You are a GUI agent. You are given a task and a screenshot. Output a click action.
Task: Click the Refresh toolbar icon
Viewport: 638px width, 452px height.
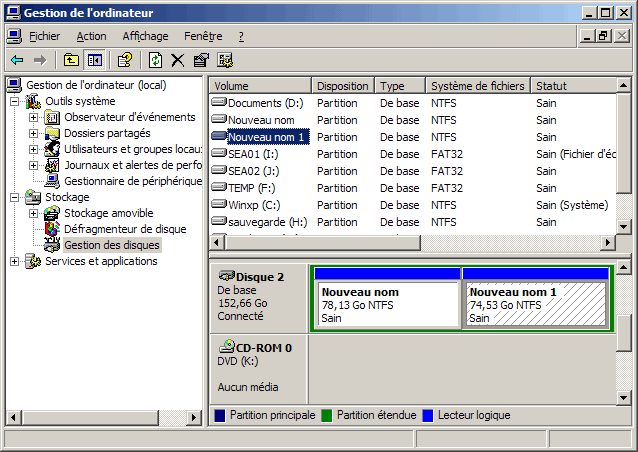click(x=155, y=60)
